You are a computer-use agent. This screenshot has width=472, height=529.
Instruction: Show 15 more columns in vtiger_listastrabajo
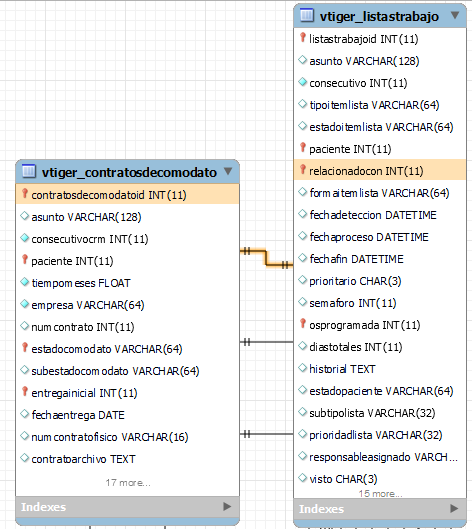(x=380, y=494)
